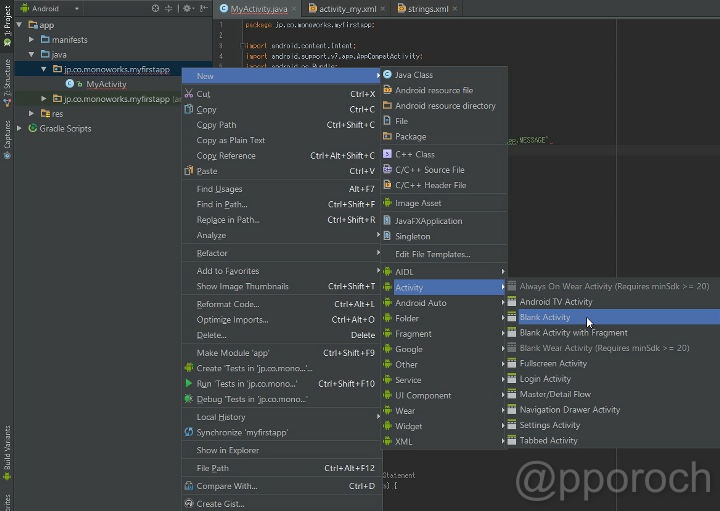Click the Image Asset android icon

388,202
